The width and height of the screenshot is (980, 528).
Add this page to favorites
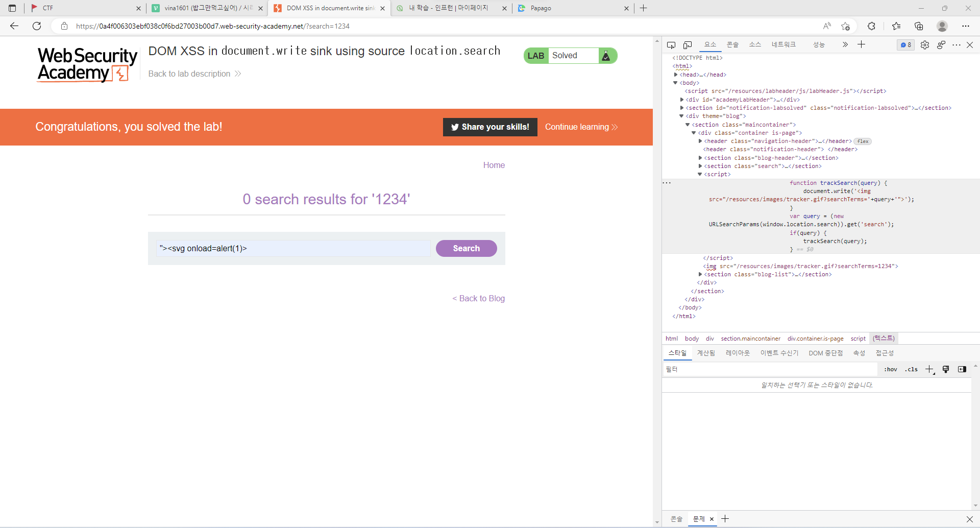[x=846, y=26]
